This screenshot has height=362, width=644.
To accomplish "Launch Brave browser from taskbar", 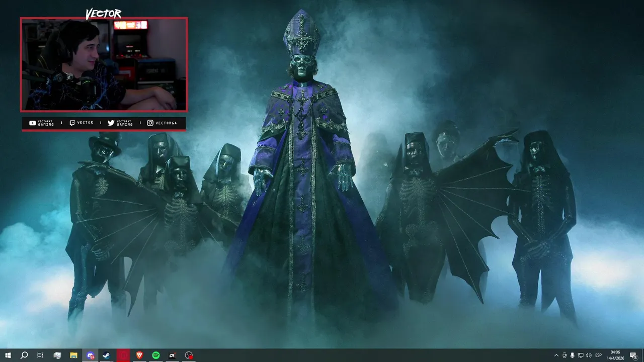I will pyautogui.click(x=139, y=355).
